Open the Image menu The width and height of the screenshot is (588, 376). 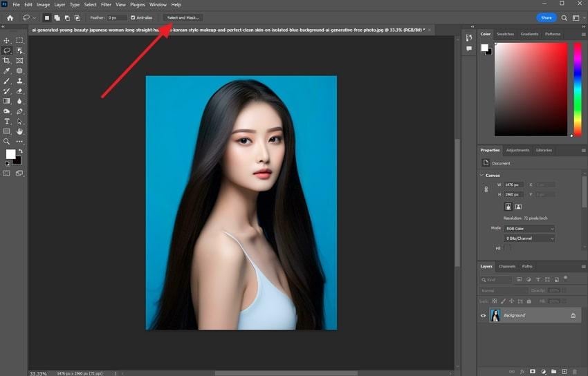coord(43,5)
